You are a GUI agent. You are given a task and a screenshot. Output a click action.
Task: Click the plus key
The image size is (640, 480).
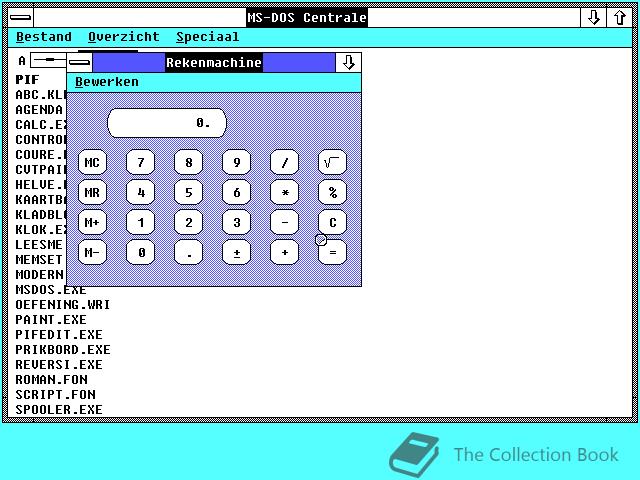tap(284, 252)
